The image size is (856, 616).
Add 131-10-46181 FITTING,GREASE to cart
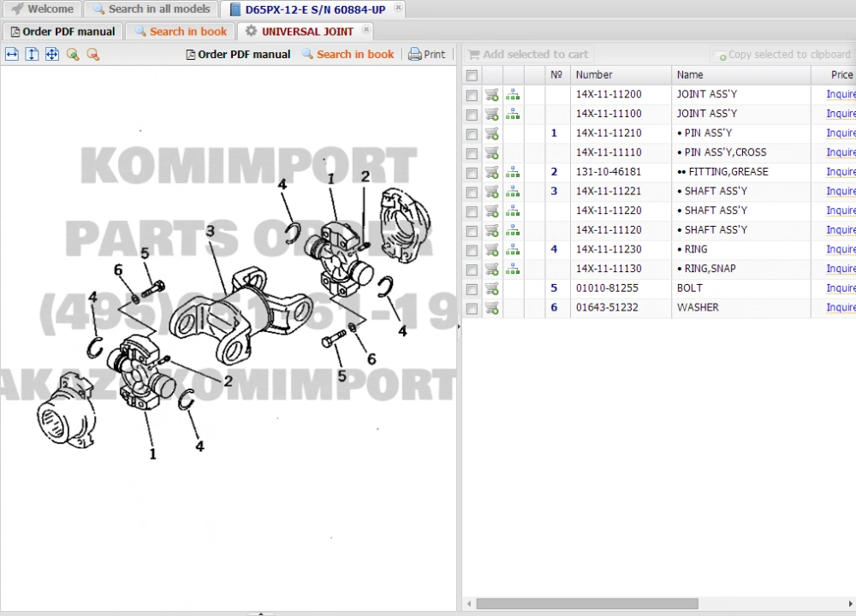tap(492, 172)
